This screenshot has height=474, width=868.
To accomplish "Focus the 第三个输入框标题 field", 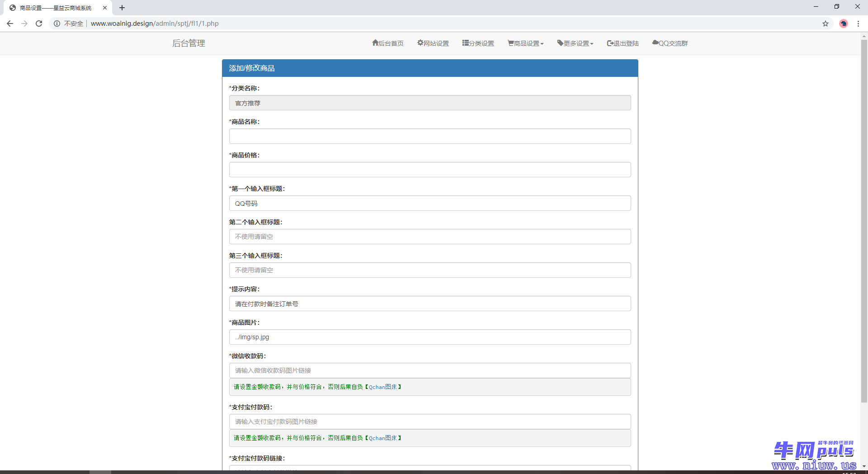I will point(430,270).
